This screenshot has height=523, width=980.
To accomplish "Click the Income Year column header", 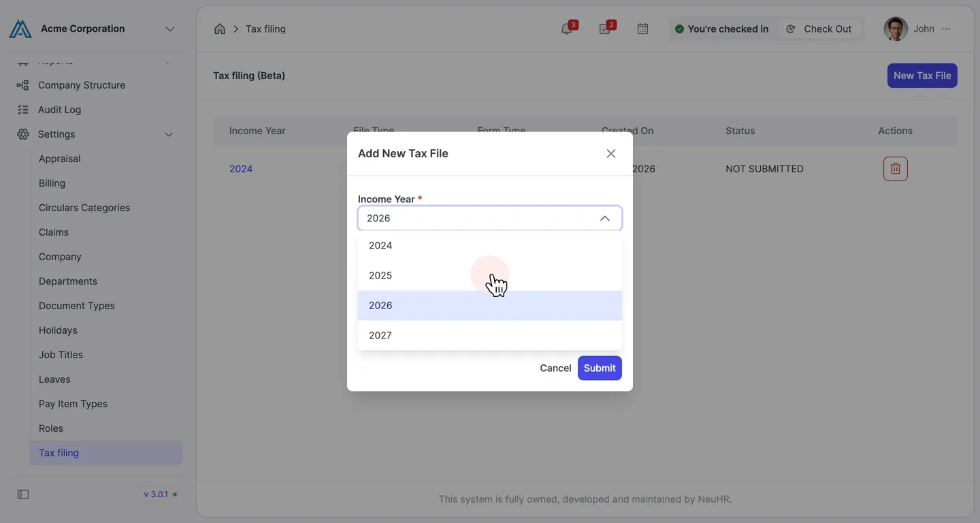I will click(257, 131).
